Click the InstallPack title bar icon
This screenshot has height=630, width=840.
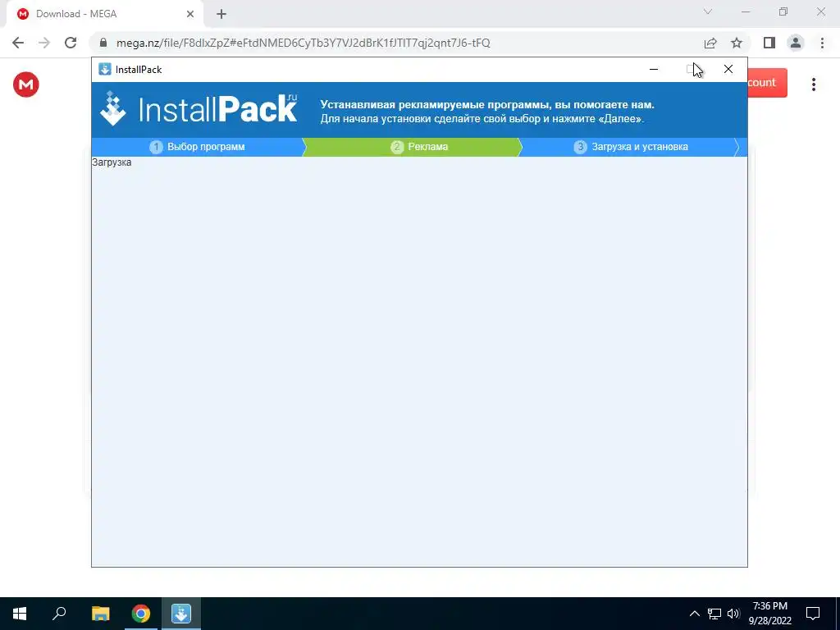104,69
